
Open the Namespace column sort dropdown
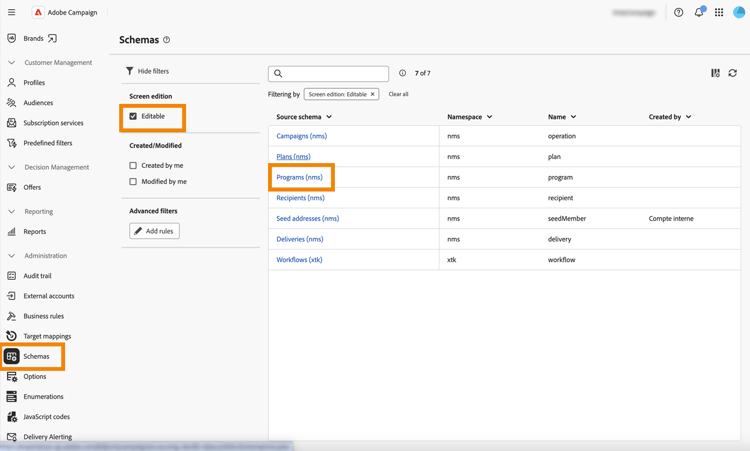click(489, 117)
